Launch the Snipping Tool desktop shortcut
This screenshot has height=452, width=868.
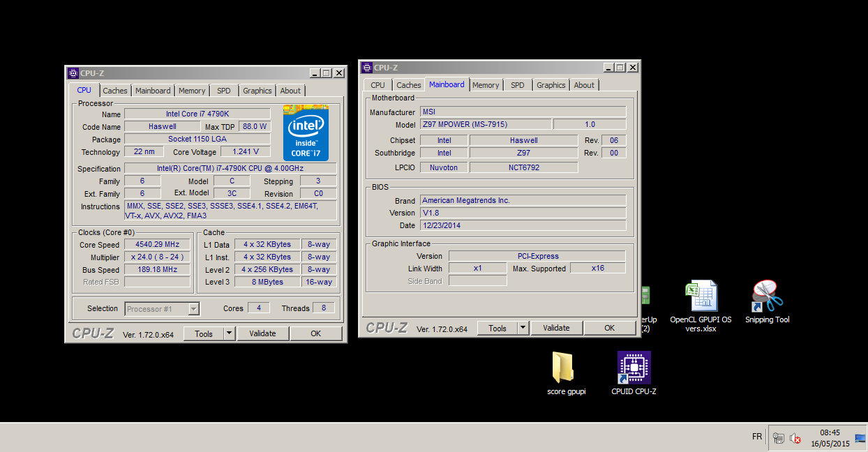(x=767, y=302)
